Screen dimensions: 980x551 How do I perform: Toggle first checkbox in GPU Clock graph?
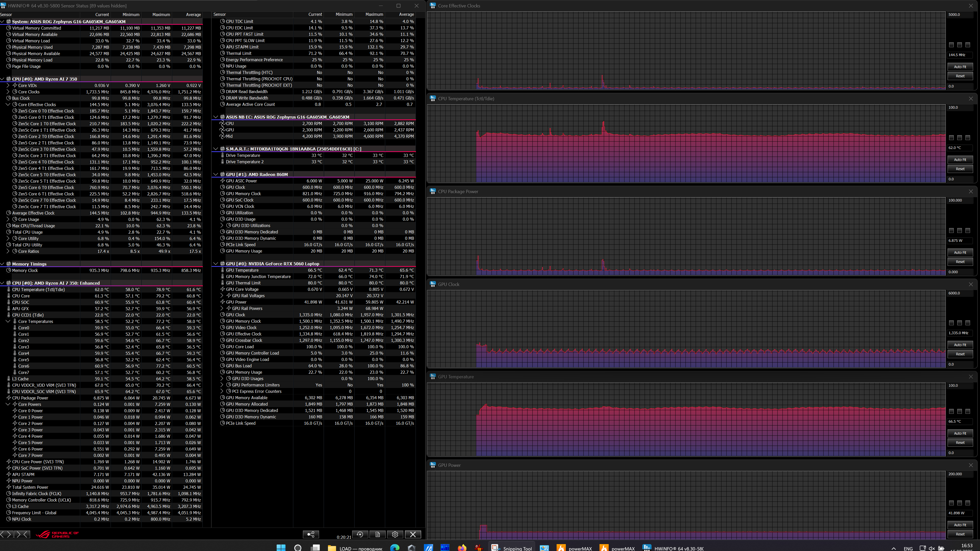[951, 323]
